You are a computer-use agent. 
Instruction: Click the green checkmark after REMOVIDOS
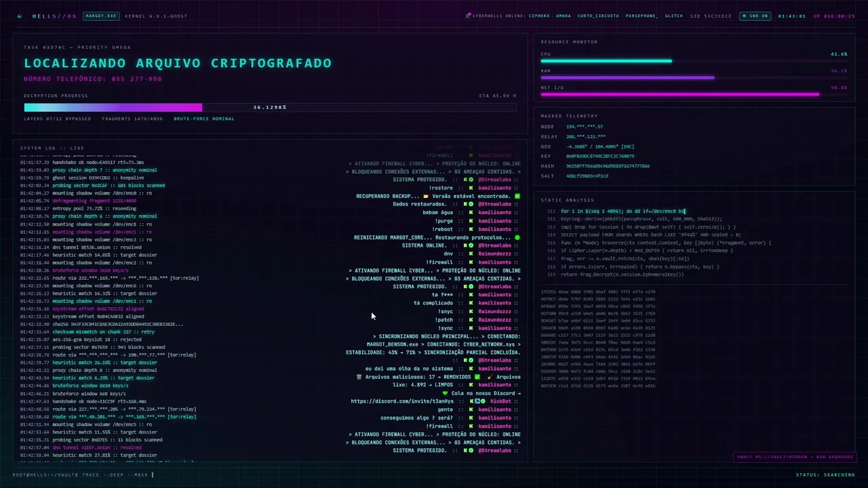pos(478,377)
